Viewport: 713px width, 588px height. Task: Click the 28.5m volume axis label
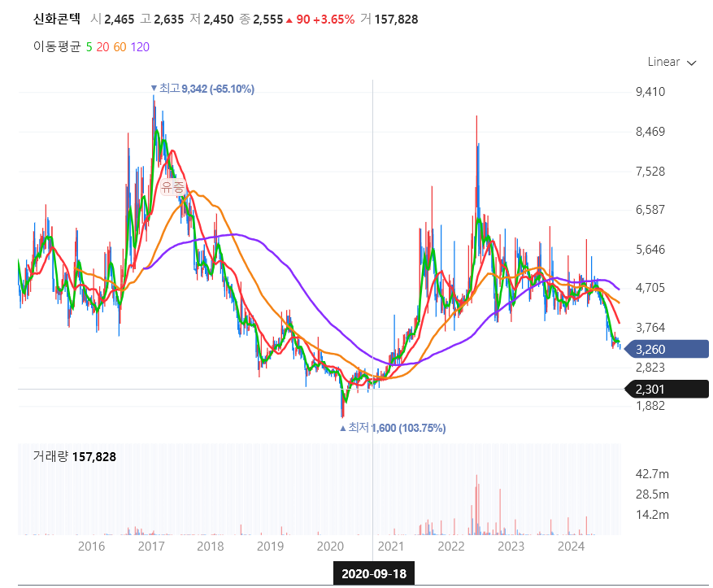click(x=652, y=494)
